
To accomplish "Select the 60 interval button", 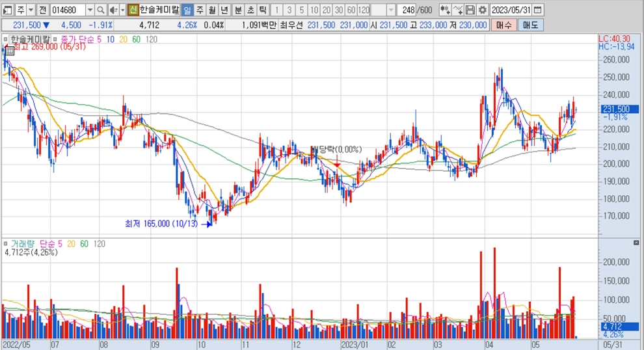I will coord(351,10).
